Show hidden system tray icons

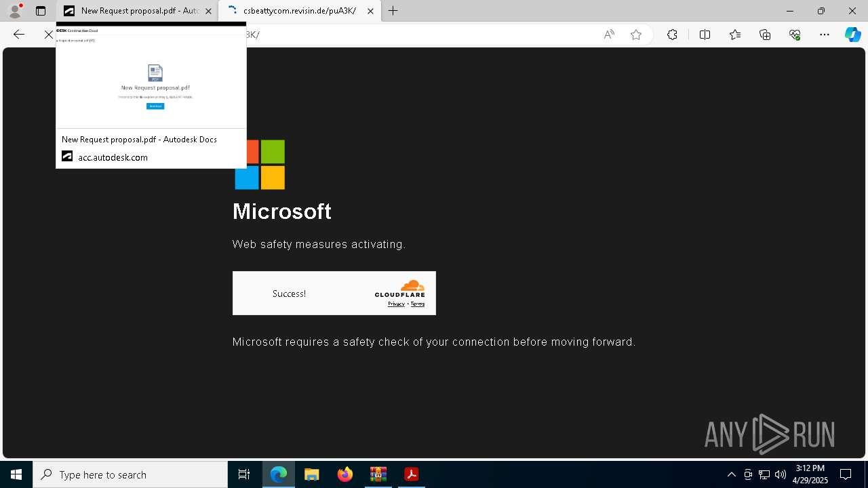pyautogui.click(x=731, y=474)
